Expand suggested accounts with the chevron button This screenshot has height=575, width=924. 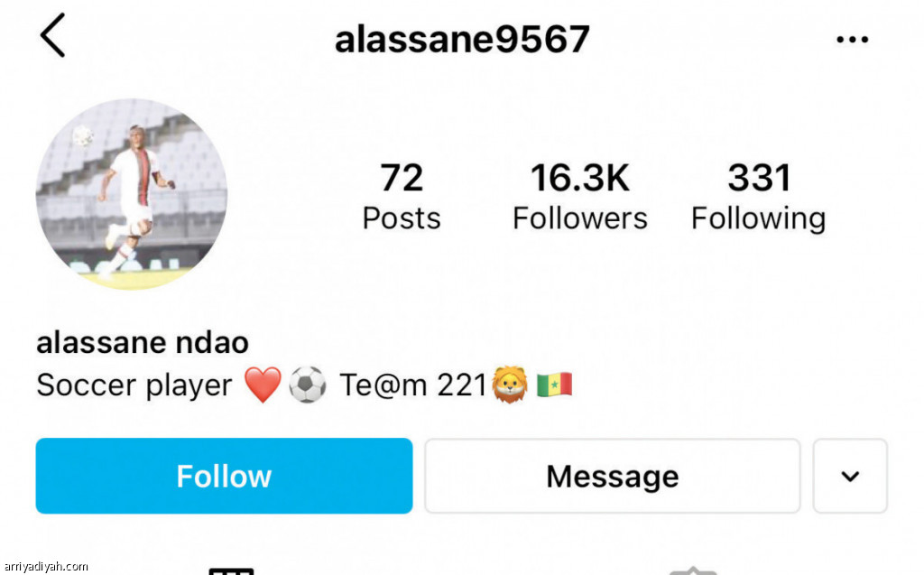click(850, 476)
